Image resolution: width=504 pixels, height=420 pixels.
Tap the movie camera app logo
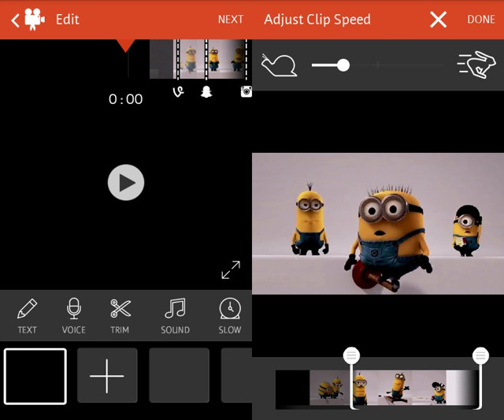pyautogui.click(x=35, y=19)
